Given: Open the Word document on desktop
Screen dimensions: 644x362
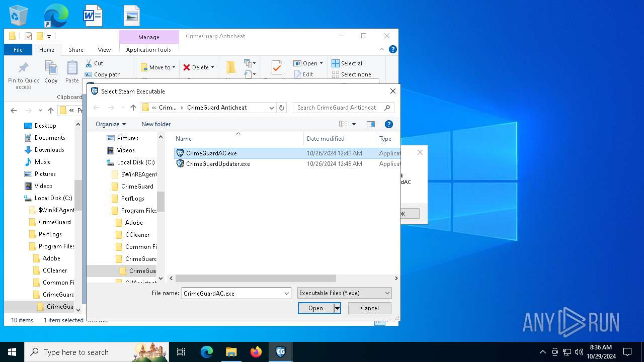Looking at the screenshot, I should [x=93, y=16].
